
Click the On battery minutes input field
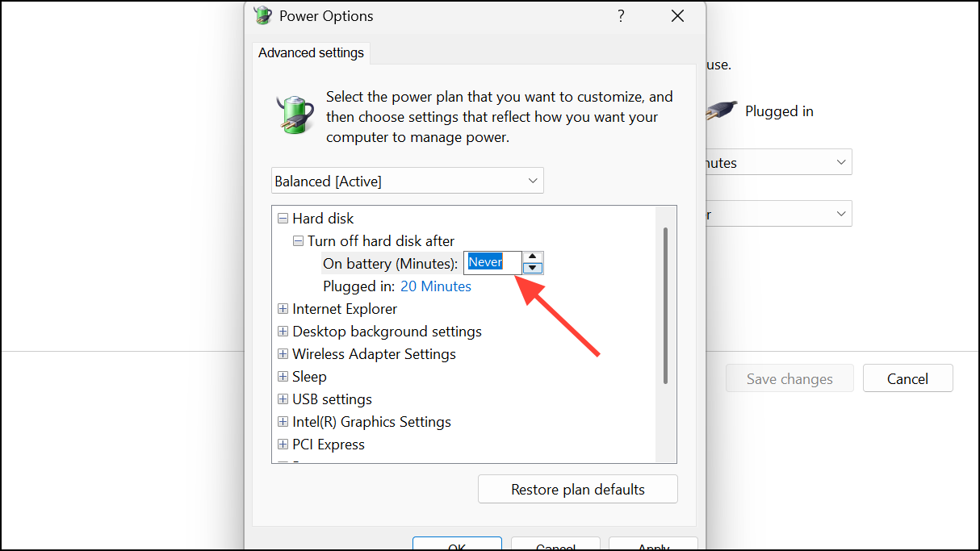(492, 262)
